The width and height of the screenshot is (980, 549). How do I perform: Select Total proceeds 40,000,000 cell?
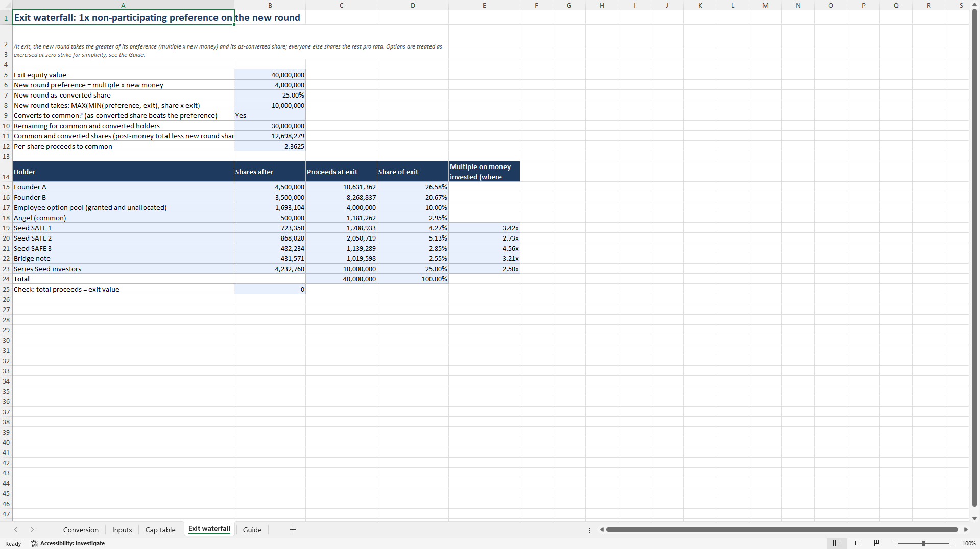point(342,279)
